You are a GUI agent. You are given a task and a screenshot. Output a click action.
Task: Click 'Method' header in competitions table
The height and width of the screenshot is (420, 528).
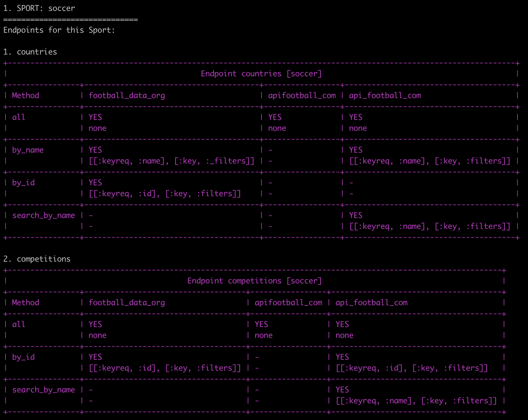[x=26, y=303]
